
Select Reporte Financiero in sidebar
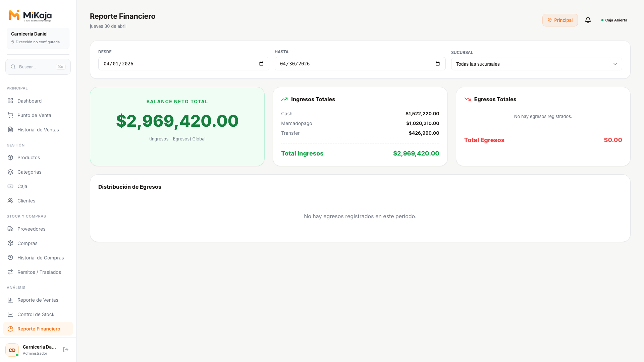pyautogui.click(x=38, y=329)
